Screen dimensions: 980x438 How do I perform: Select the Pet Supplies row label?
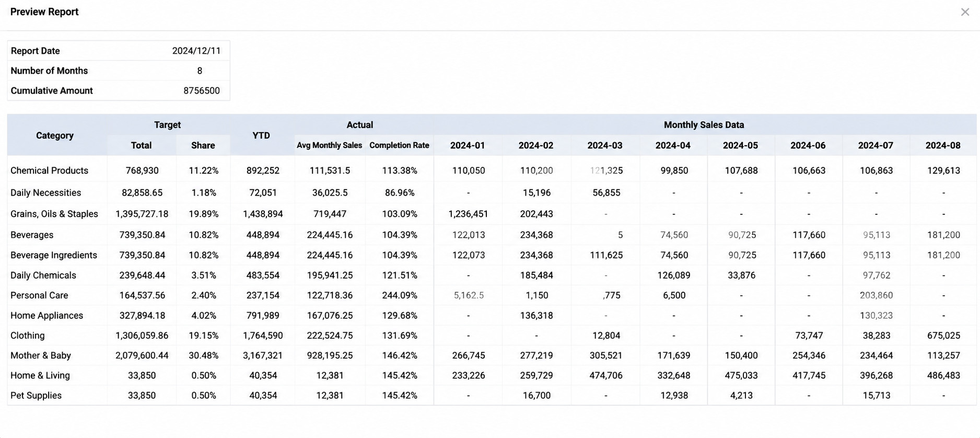click(36, 396)
